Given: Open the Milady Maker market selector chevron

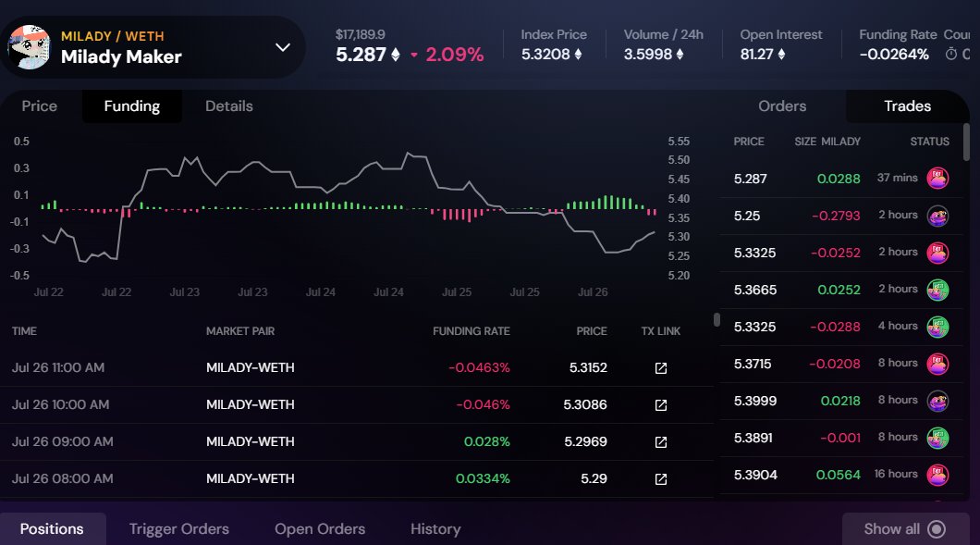Looking at the screenshot, I should click(283, 47).
